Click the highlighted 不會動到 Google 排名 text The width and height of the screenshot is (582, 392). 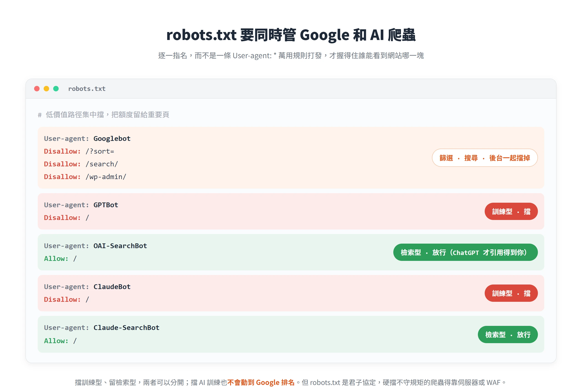coord(261,382)
